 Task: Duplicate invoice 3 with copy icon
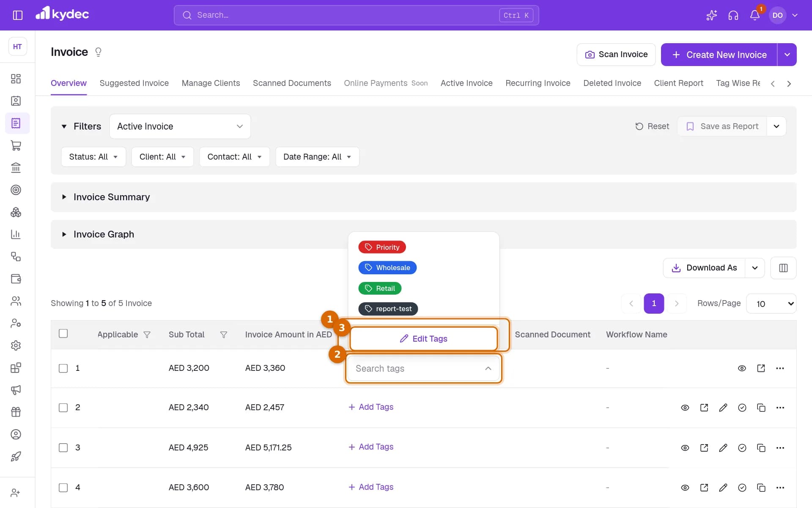click(x=761, y=448)
